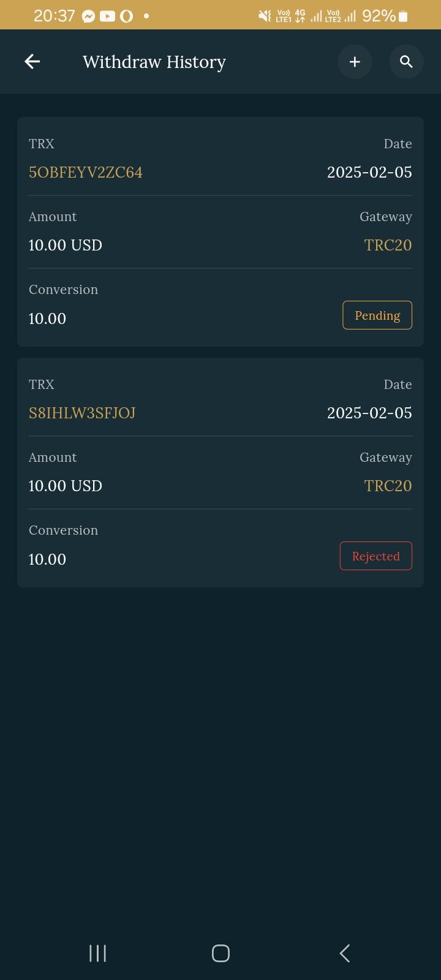Tap TRC20 gateway of pending withdrawal
Screen dimensions: 441x980
coord(388,245)
